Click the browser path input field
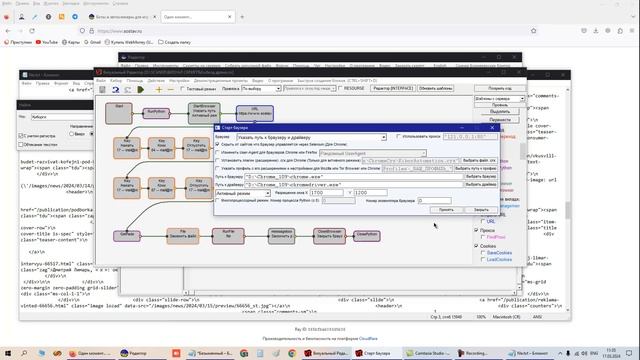 [353, 177]
